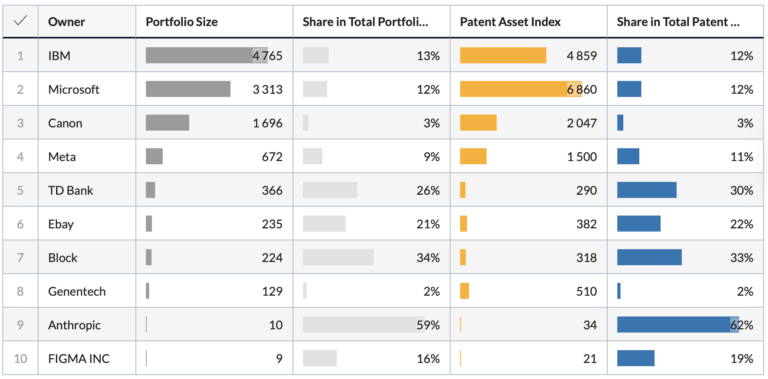This screenshot has width=768, height=379.
Task: Click Anthropic's blue 62% share bar
Action: pyautogui.click(x=678, y=325)
